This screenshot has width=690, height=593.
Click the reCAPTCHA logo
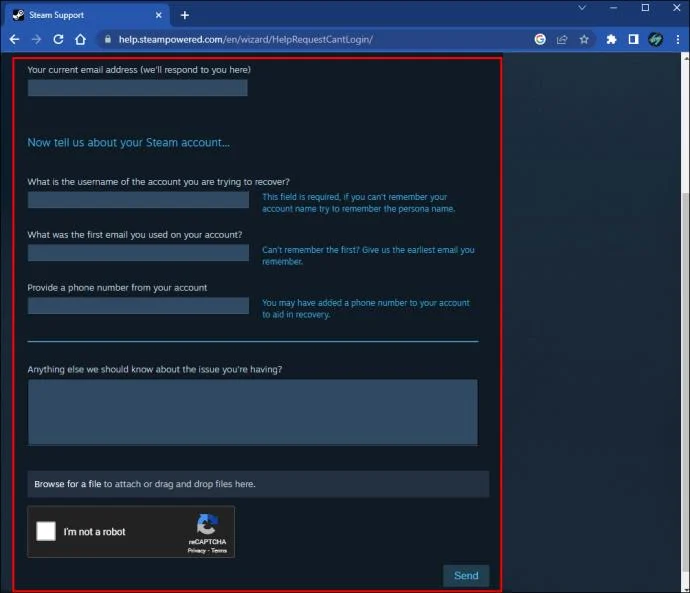(x=207, y=524)
